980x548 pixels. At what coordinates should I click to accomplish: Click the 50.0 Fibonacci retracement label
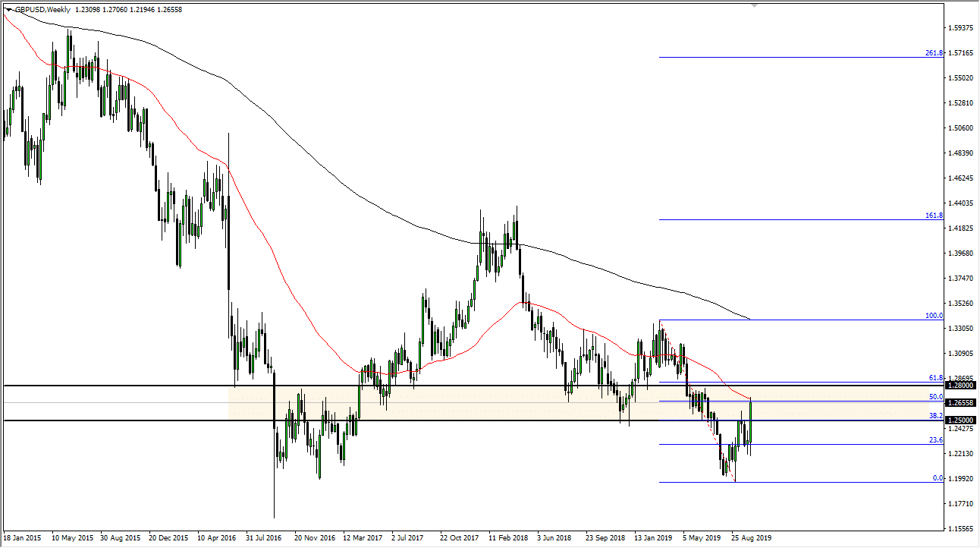coord(935,397)
